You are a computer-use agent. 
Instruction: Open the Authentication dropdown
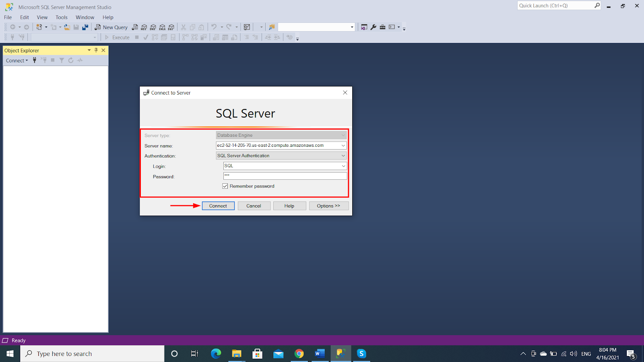(x=343, y=156)
